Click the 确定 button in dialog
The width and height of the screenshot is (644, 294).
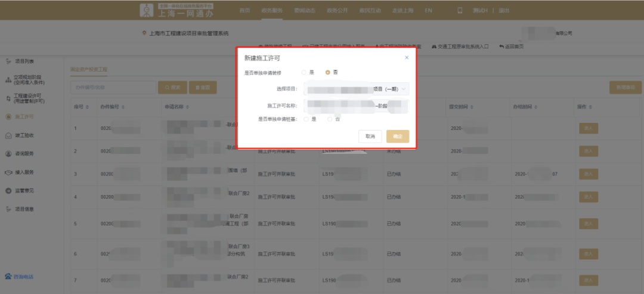[398, 137]
